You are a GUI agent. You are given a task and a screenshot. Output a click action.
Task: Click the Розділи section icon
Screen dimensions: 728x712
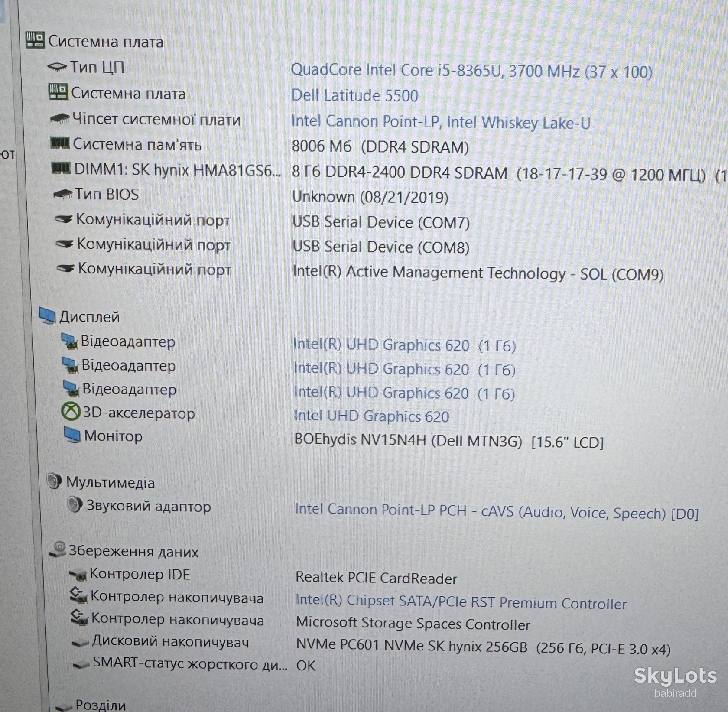tap(64, 707)
